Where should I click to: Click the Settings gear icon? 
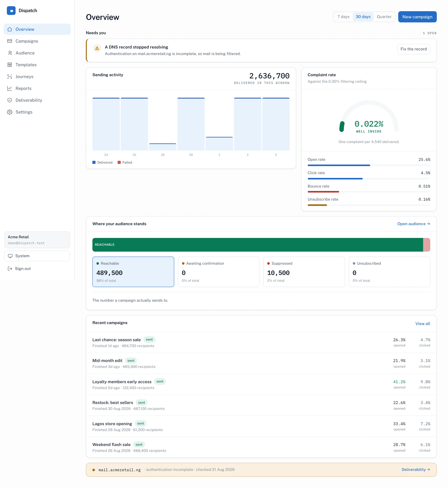[x=10, y=112]
